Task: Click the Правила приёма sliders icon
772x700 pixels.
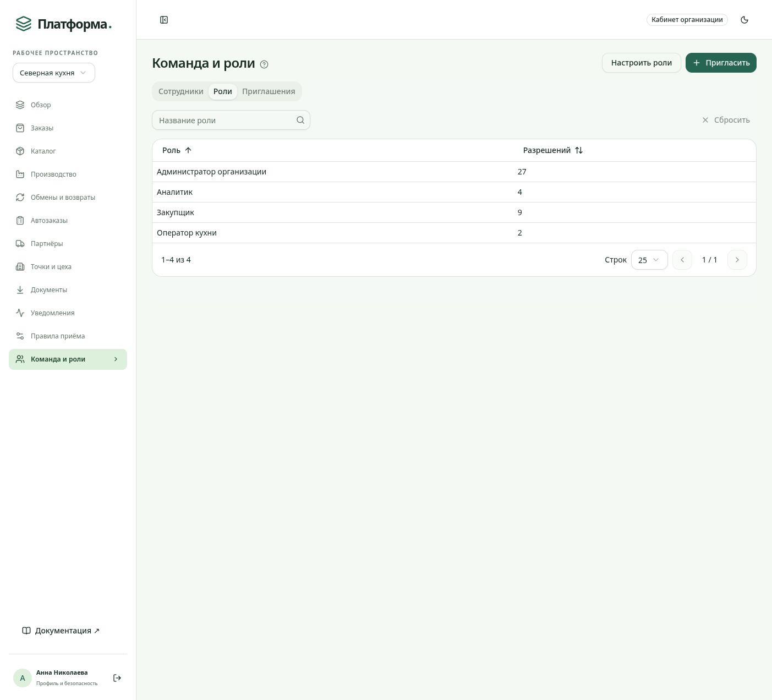Action: point(20,336)
